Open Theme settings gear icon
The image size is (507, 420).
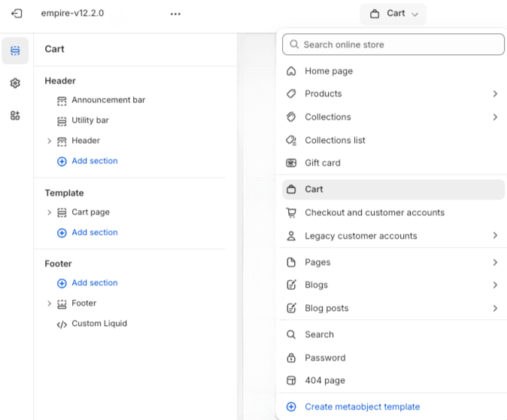[x=15, y=83]
